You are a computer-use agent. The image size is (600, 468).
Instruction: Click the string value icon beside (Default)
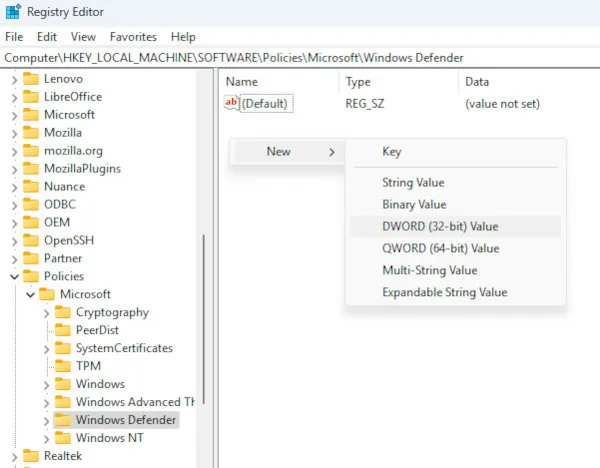click(x=231, y=103)
